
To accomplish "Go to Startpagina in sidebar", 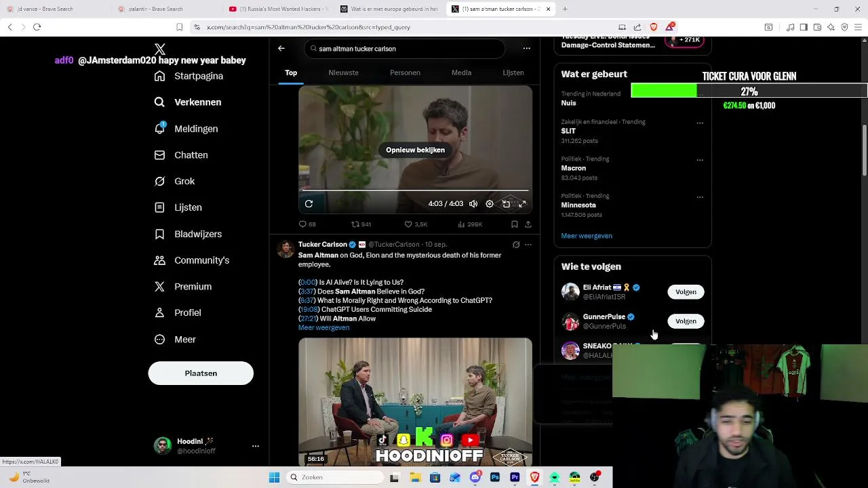I will (x=189, y=76).
